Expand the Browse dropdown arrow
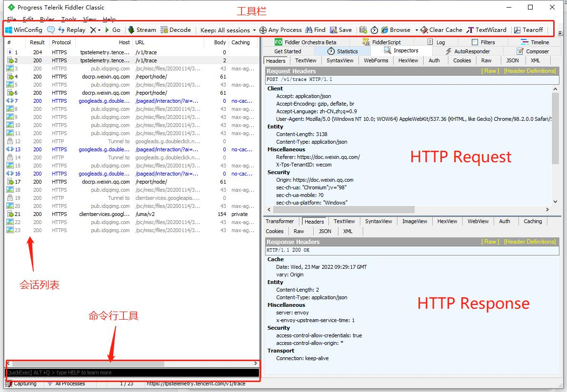The height and width of the screenshot is (392, 567). click(417, 30)
